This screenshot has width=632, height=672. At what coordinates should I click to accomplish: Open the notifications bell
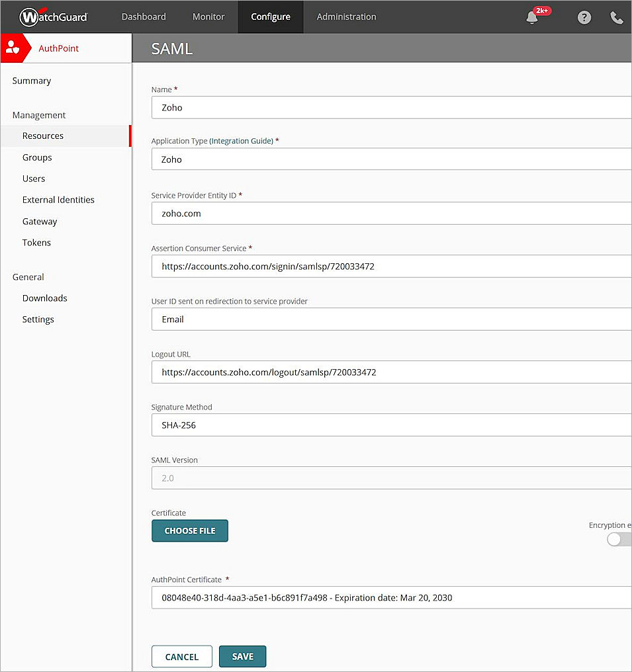[x=532, y=18]
